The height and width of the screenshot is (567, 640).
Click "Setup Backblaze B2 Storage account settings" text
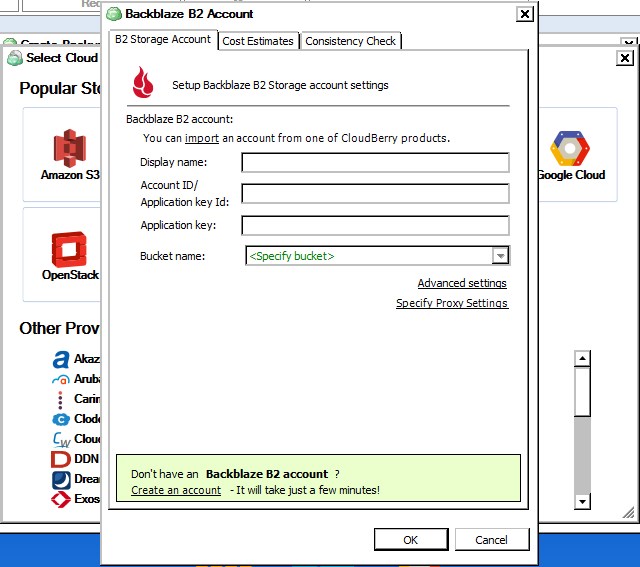pyautogui.click(x=280, y=85)
